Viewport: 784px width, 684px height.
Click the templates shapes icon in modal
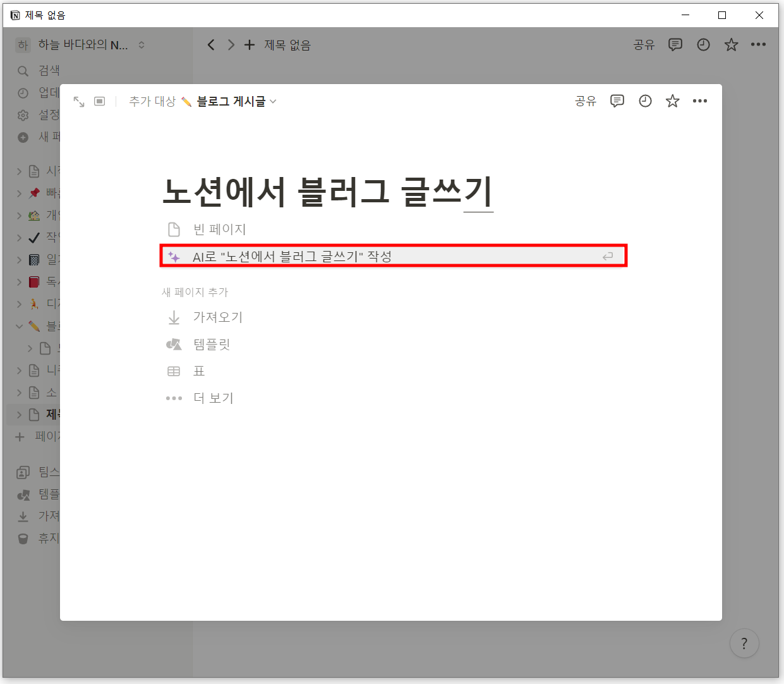[174, 345]
